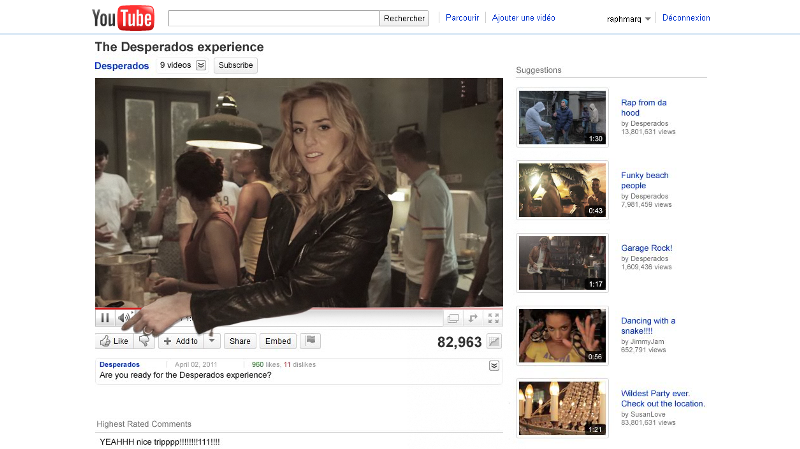Screen dimensions: 800x449
Task: Click the April 02, 2011 upload date
Action: point(195,364)
